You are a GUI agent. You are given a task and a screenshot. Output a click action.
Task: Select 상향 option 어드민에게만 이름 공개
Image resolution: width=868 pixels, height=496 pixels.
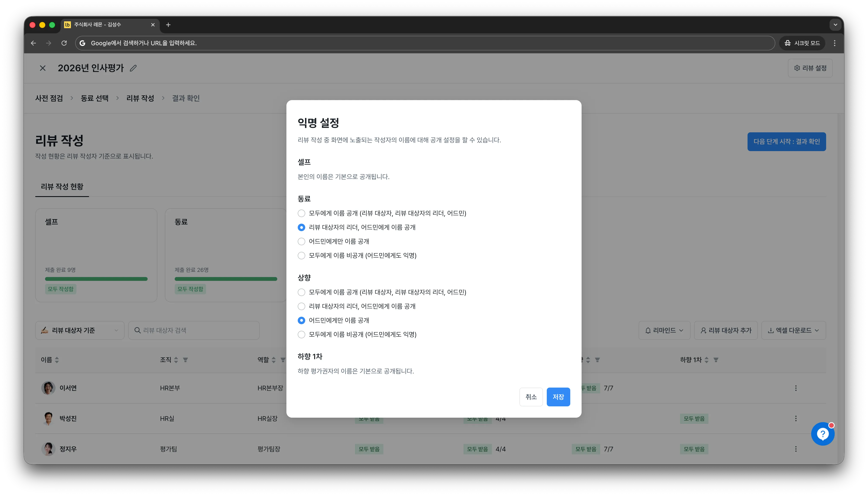point(301,320)
